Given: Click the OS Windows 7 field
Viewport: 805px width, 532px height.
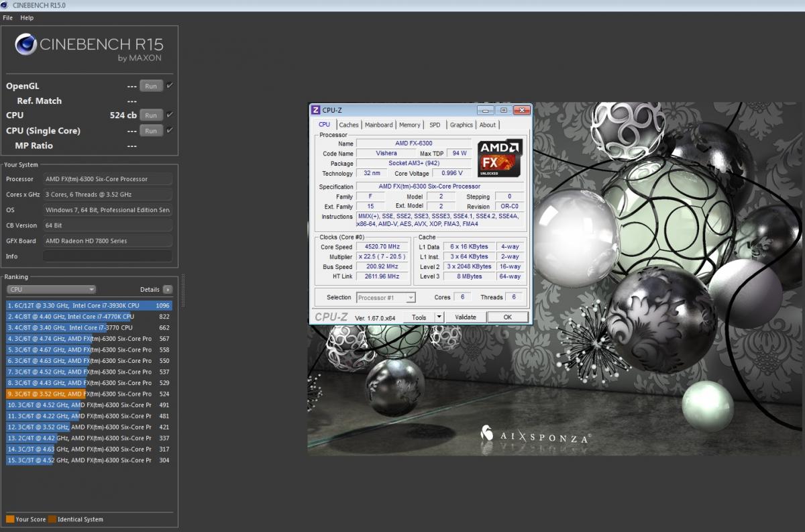Looking at the screenshot, I should click(107, 210).
